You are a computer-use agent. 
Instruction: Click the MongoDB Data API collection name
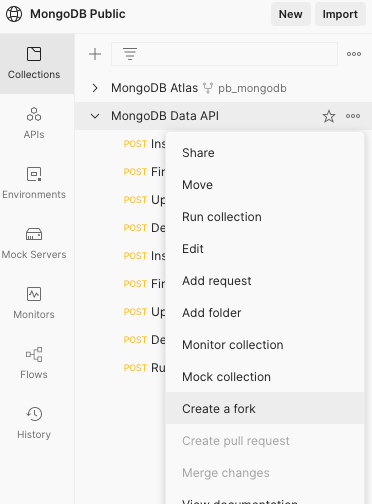pos(165,116)
